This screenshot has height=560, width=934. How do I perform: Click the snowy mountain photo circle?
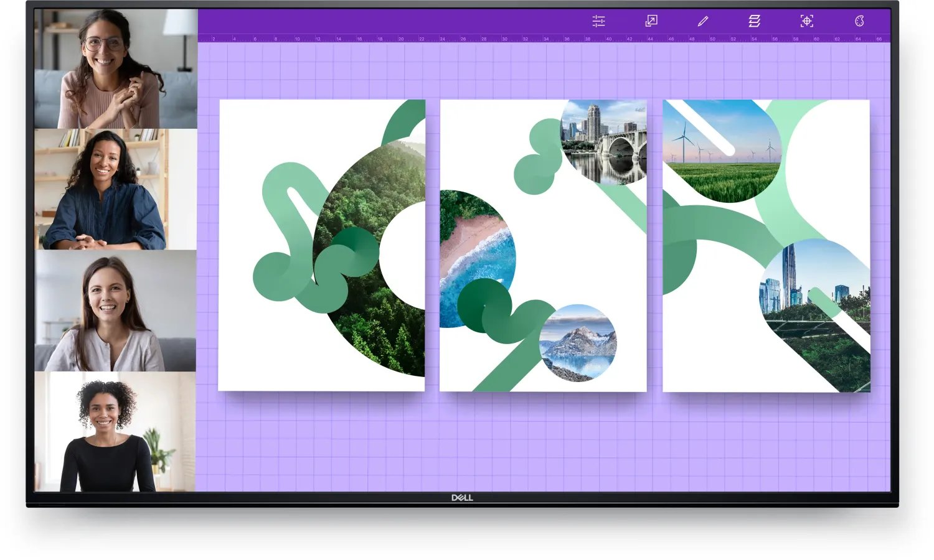pos(578,343)
